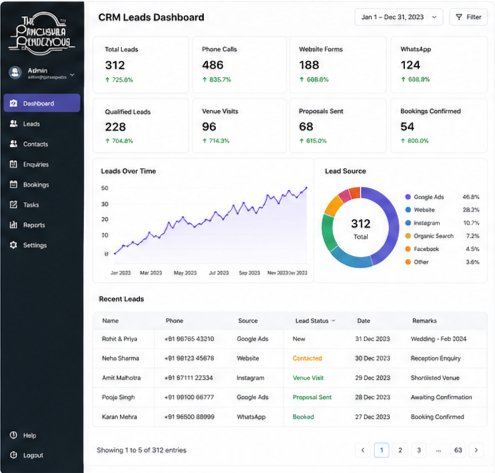Click the Booked status text
Image resolution: width=495 pixels, height=473 pixels.
[303, 417]
